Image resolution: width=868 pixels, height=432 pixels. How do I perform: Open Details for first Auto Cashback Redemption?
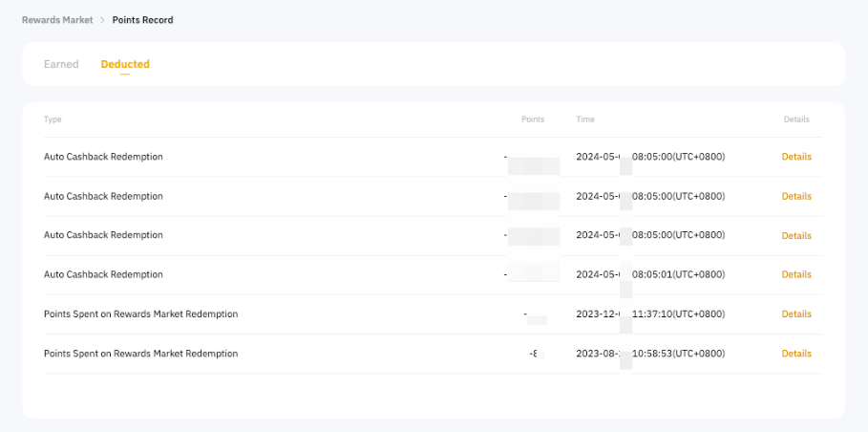[795, 157]
